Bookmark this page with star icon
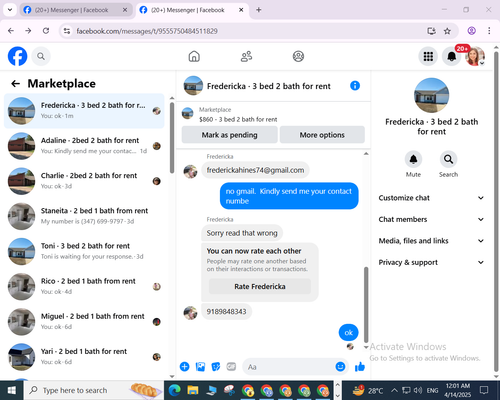The height and width of the screenshot is (400, 500). click(447, 31)
